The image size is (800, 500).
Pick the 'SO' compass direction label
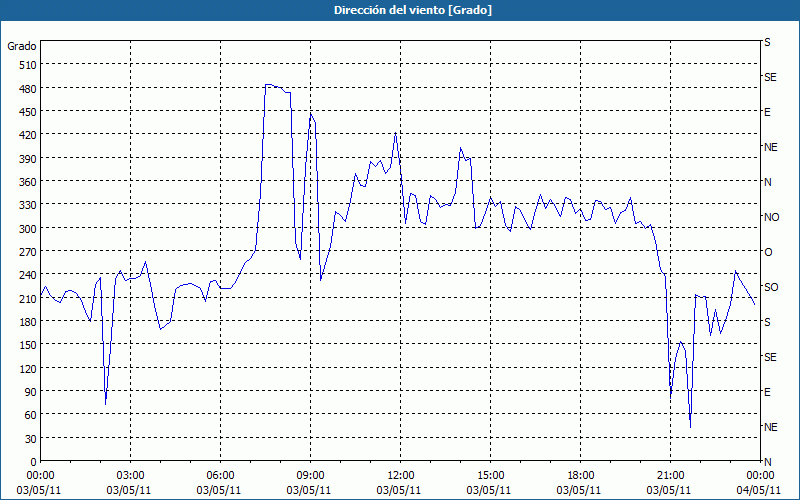(x=771, y=287)
